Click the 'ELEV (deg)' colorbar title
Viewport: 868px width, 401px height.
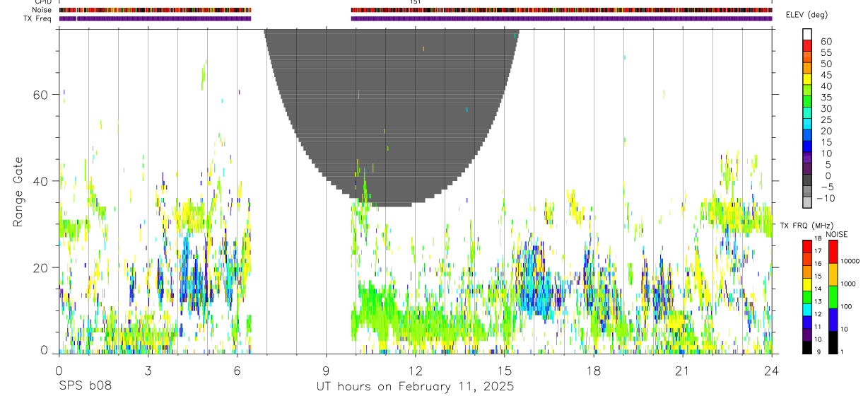point(807,15)
